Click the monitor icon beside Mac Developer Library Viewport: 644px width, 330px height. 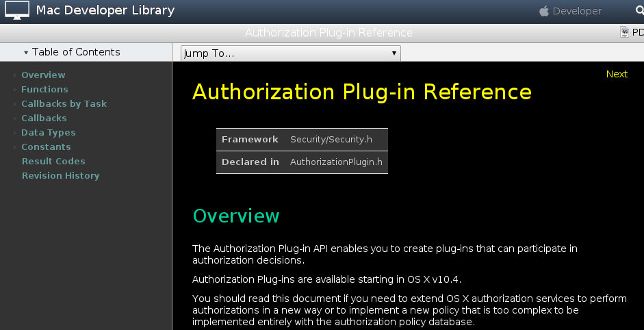17,10
